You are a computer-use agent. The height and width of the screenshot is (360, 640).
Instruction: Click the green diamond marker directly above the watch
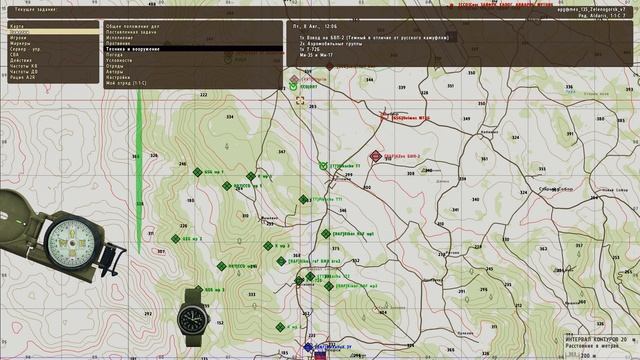pyautogui.click(x=199, y=289)
